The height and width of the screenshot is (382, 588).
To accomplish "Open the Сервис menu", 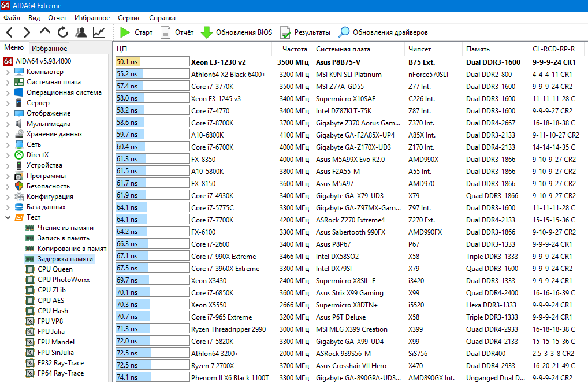I will [x=129, y=18].
